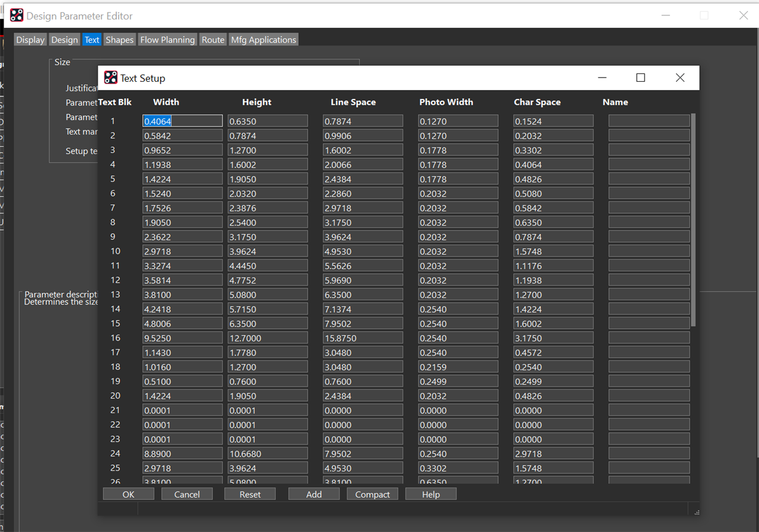Edit Line Space 15.8750 in row 16
759x532 pixels.
click(363, 338)
